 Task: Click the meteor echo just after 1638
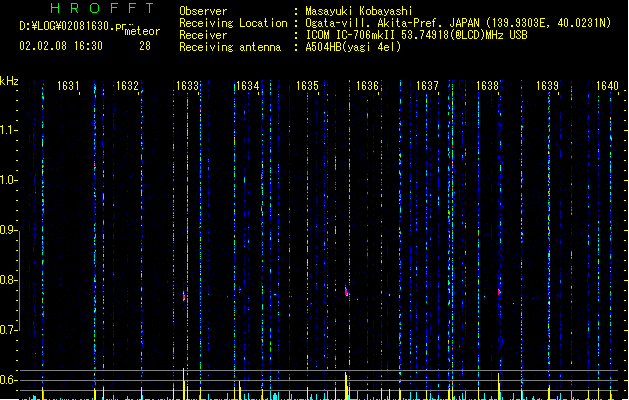tap(499, 292)
